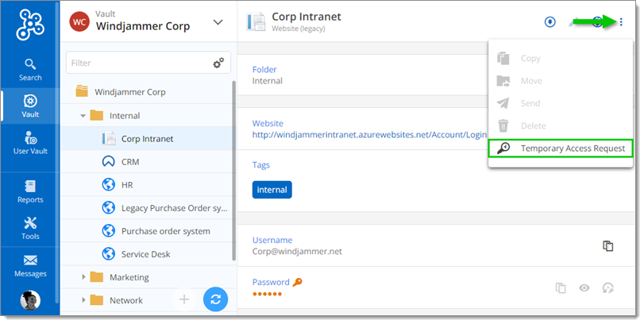Image resolution: width=644 pixels, height=324 pixels.
Task: Click the filter settings gear icon
Action: [x=218, y=63]
